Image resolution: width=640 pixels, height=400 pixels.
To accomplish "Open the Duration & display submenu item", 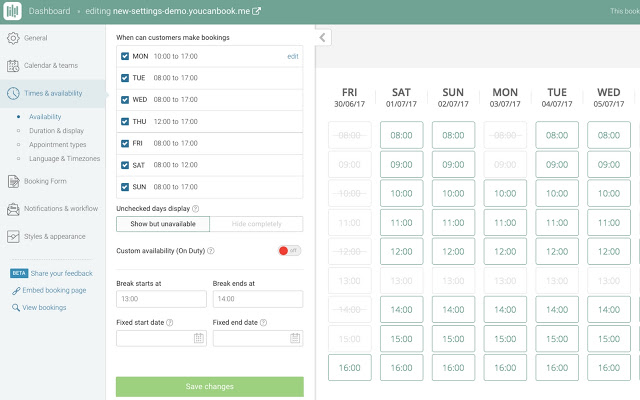I will (57, 130).
